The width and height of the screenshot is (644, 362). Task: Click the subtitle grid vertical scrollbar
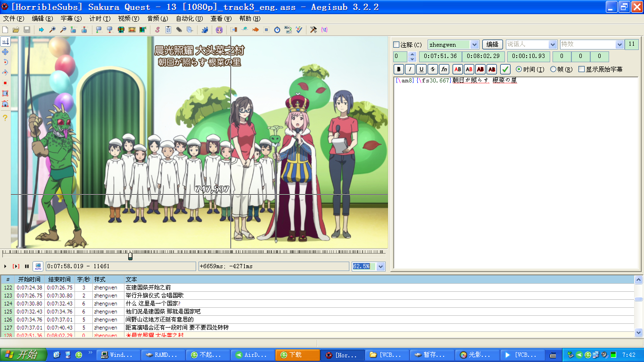coord(639,306)
